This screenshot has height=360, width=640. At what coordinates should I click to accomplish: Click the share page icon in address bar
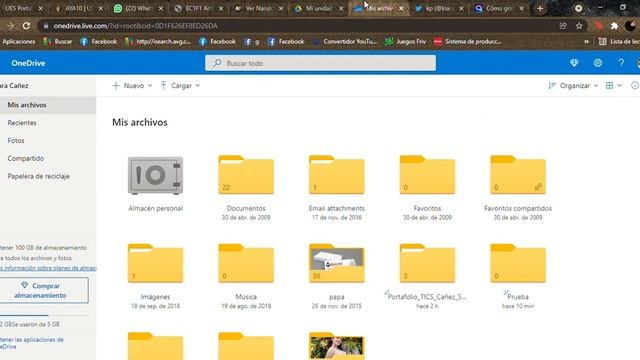[x=563, y=26]
